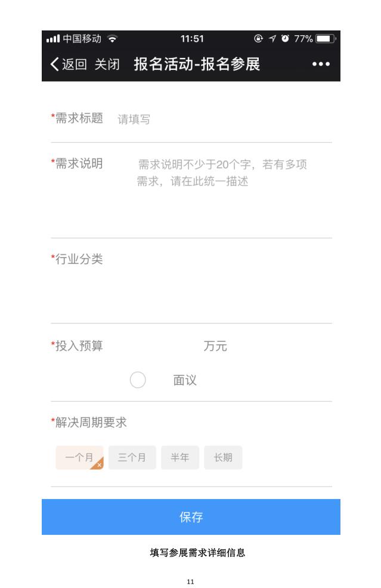Tap the 关闭 close link
The image size is (381, 588).
pyautogui.click(x=107, y=64)
